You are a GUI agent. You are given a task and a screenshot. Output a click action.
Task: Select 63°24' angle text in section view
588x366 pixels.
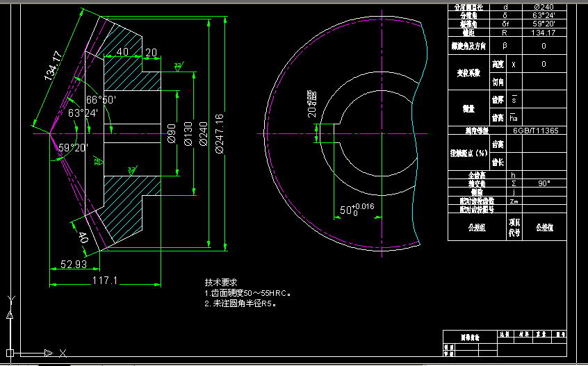83,113
